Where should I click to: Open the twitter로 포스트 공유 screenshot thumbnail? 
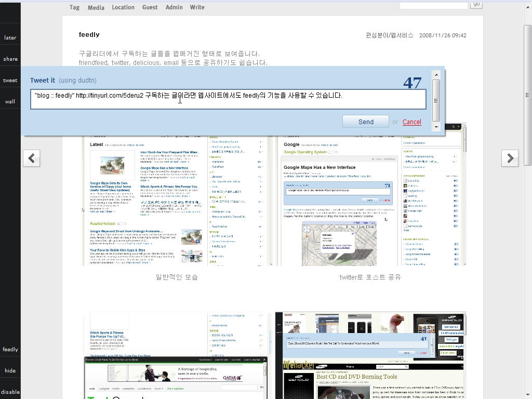[x=371, y=195]
